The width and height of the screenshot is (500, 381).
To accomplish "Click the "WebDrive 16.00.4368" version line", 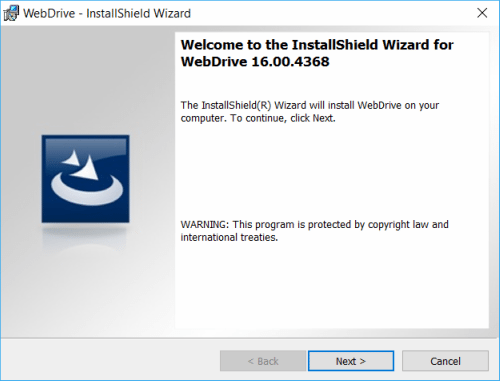I will coord(255,62).
